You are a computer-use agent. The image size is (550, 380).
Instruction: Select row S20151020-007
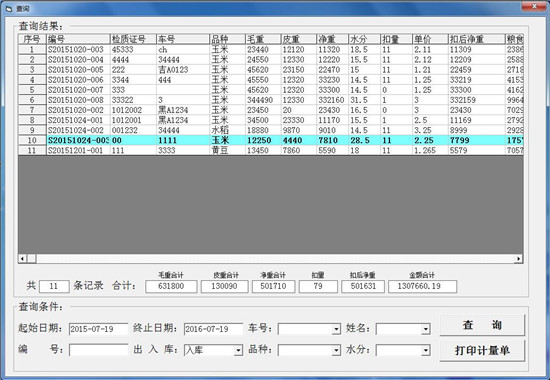270,90
